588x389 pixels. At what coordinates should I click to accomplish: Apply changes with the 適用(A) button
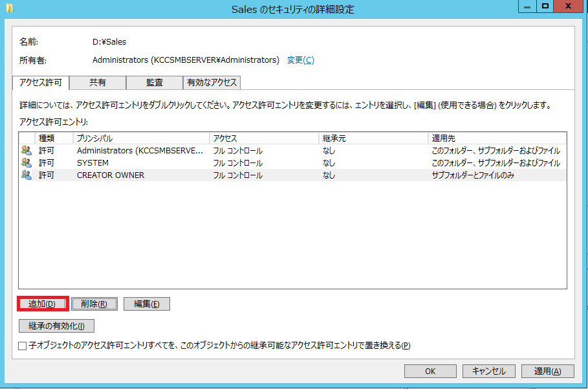click(547, 371)
